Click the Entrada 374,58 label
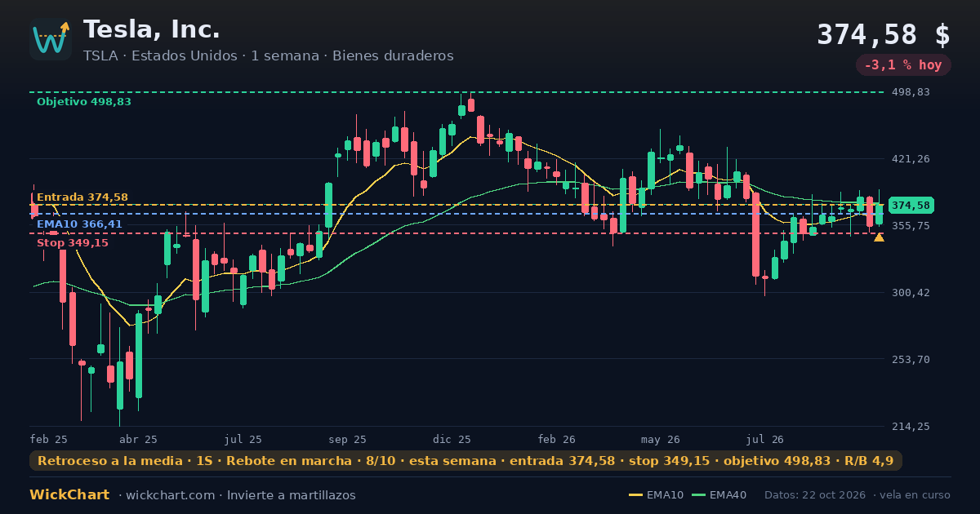 pos(82,197)
